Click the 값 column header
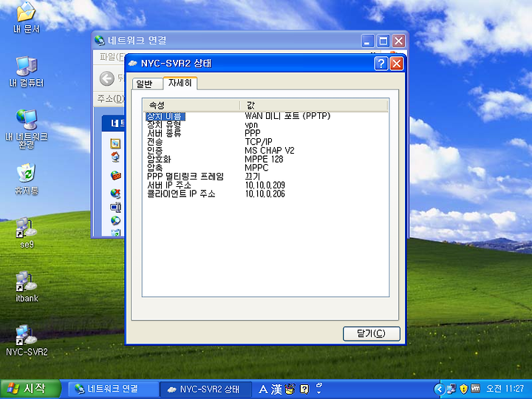The height and width of the screenshot is (399, 532). click(x=314, y=105)
